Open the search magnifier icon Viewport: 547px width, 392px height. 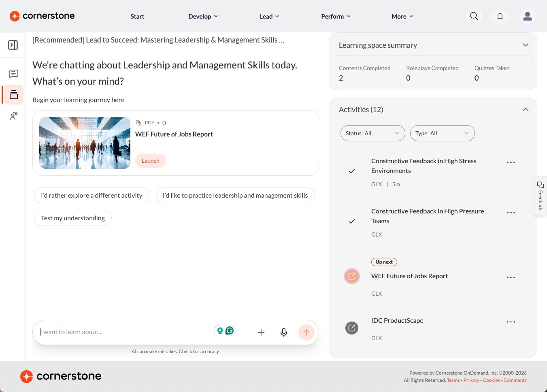(x=474, y=16)
